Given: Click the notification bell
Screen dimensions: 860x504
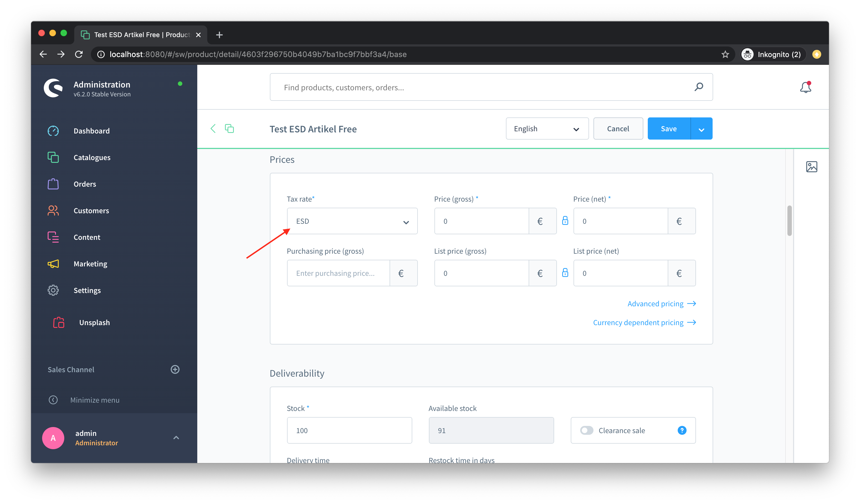Looking at the screenshot, I should pos(806,87).
